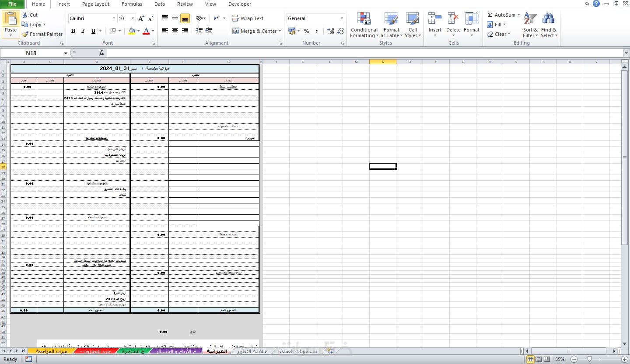Open the font size dropdown
This screenshot has height=364, width=630.
pos(133,18)
